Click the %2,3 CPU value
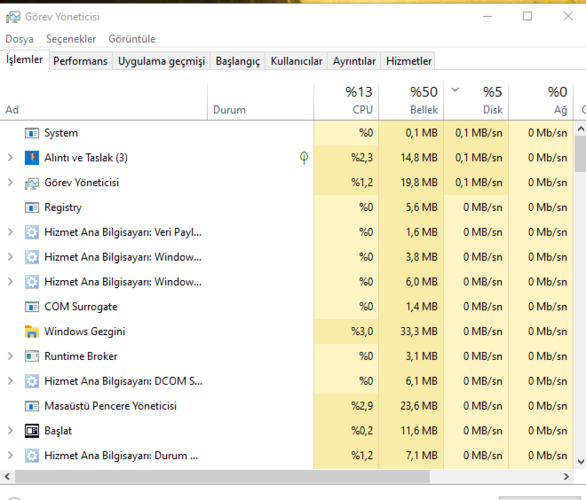 362,158
